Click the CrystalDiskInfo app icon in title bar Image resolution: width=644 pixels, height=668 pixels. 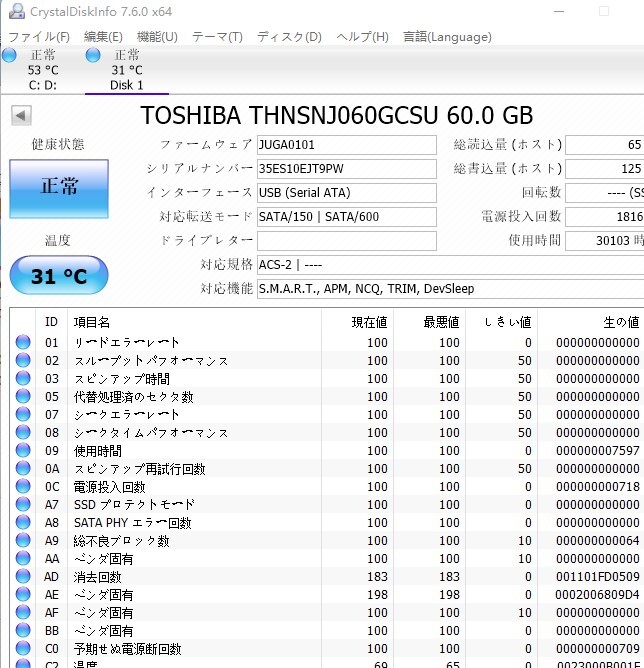17,11
